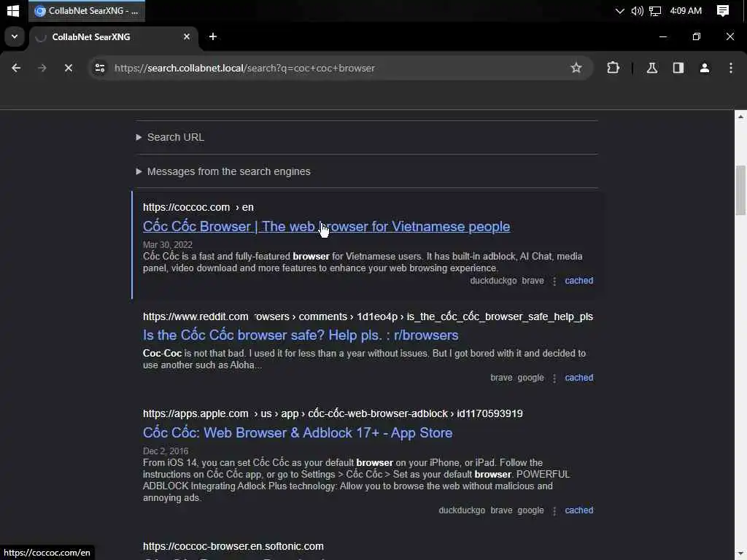
Task: Close the CollabNet SearXNG tab
Action: coord(186,36)
